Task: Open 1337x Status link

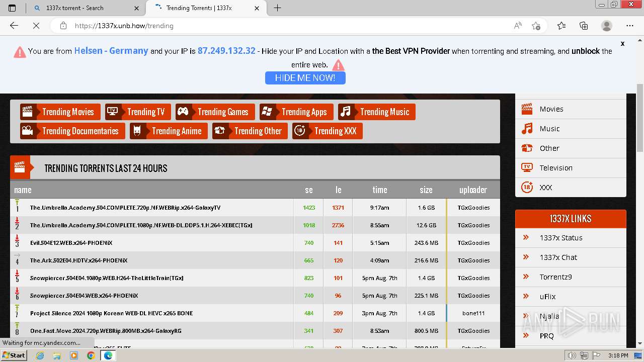Action: point(560,238)
